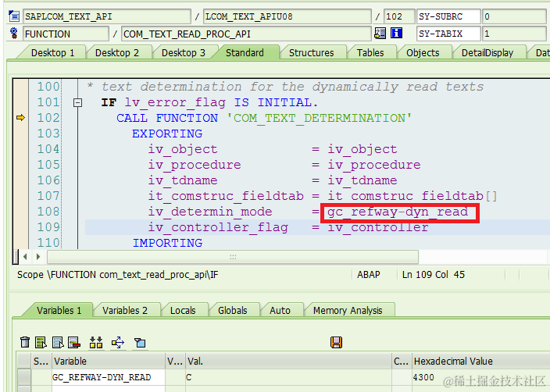Image resolution: width=550 pixels, height=392 pixels.
Task: Click the Val. column header
Action: [x=288, y=361]
